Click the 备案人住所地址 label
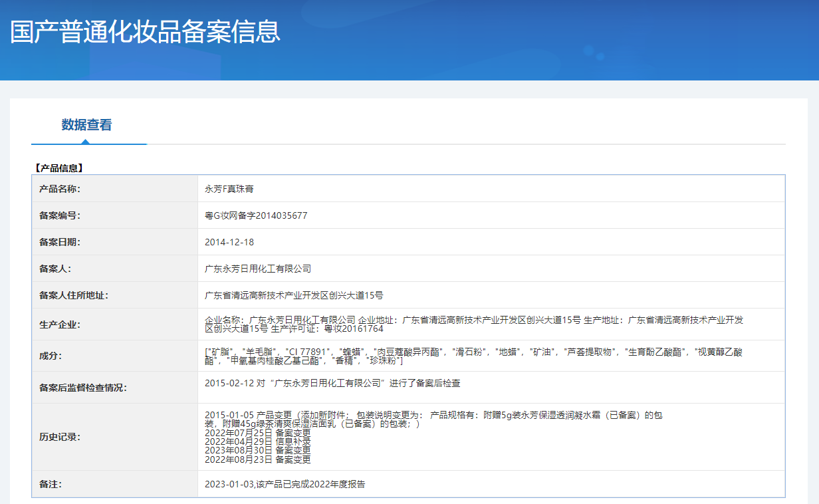The height and width of the screenshot is (504, 819). click(74, 295)
